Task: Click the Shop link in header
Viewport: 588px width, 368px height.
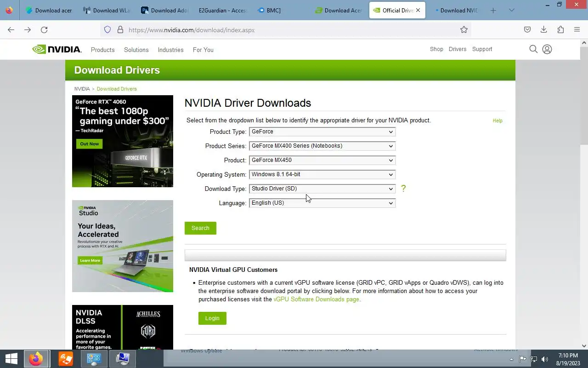Action: [436, 49]
